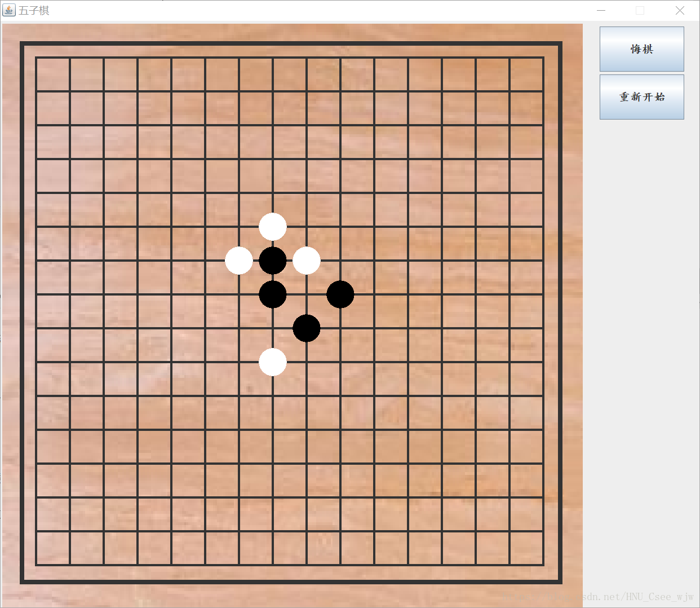
Task: Place a stone on grid's bottom-right corner intersection
Action: pyautogui.click(x=543, y=565)
